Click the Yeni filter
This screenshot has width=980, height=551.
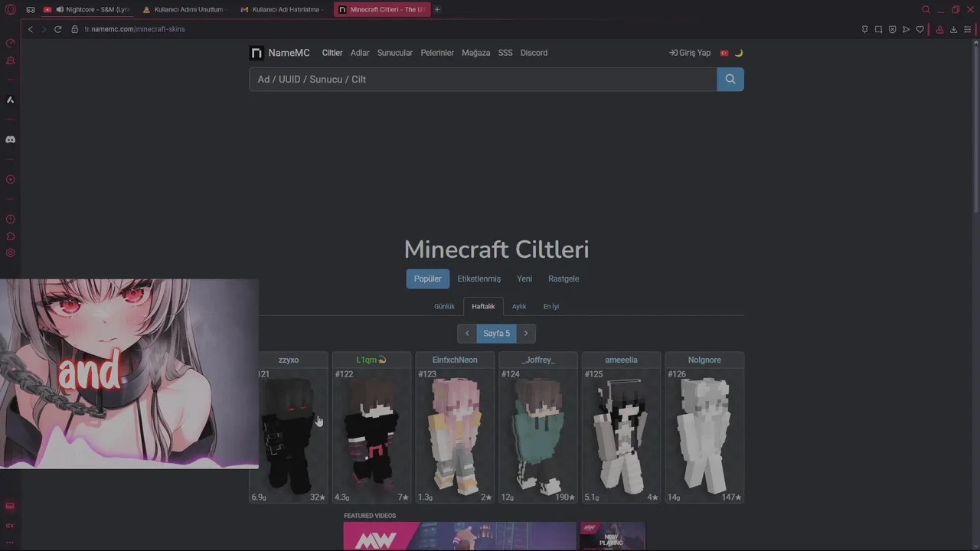524,279
